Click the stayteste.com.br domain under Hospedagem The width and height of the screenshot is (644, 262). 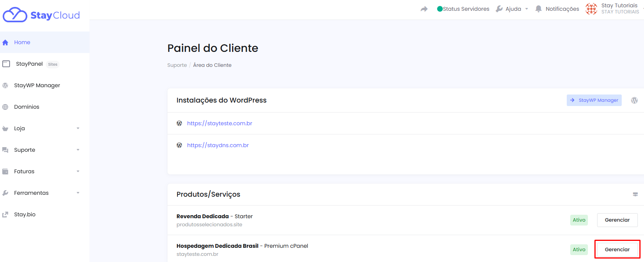tap(198, 254)
